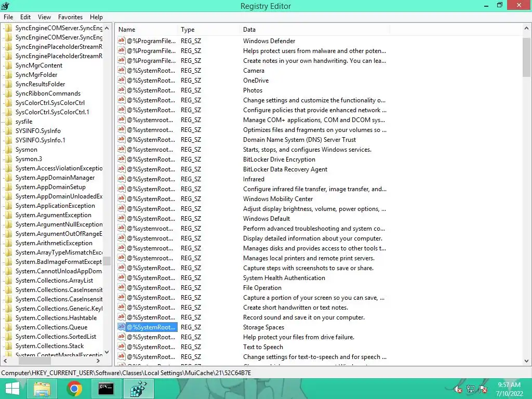Click the muted volume tray icon
Screen dimensions: 532x399
(458, 389)
